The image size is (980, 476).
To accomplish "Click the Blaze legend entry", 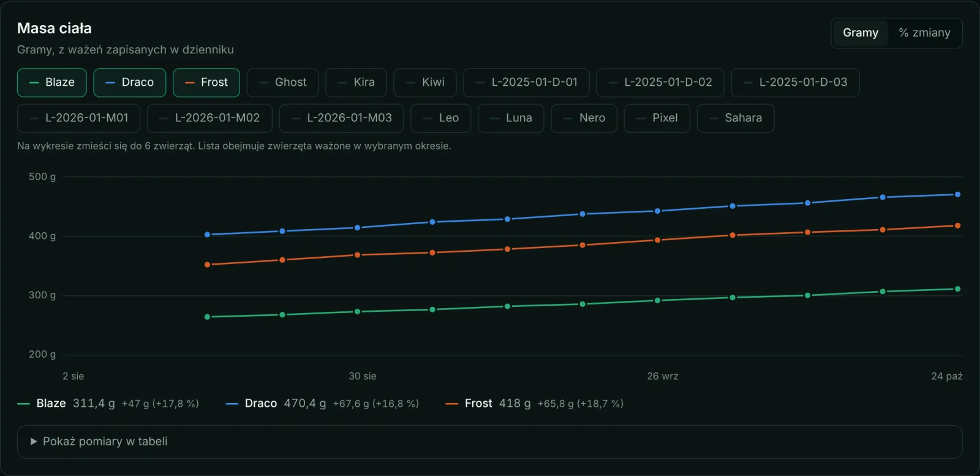I will coord(108,404).
